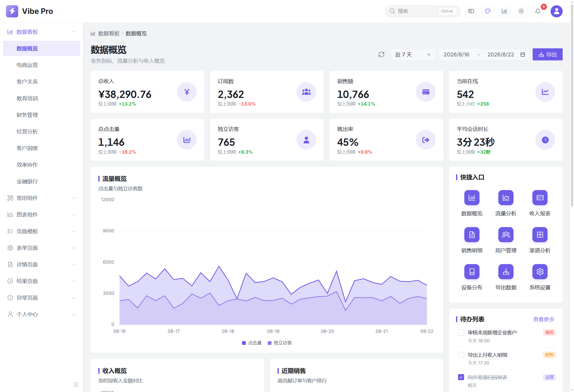The height and width of the screenshot is (392, 574).
Task: Expand the 常用组件 sidebar group
Action: 42,198
